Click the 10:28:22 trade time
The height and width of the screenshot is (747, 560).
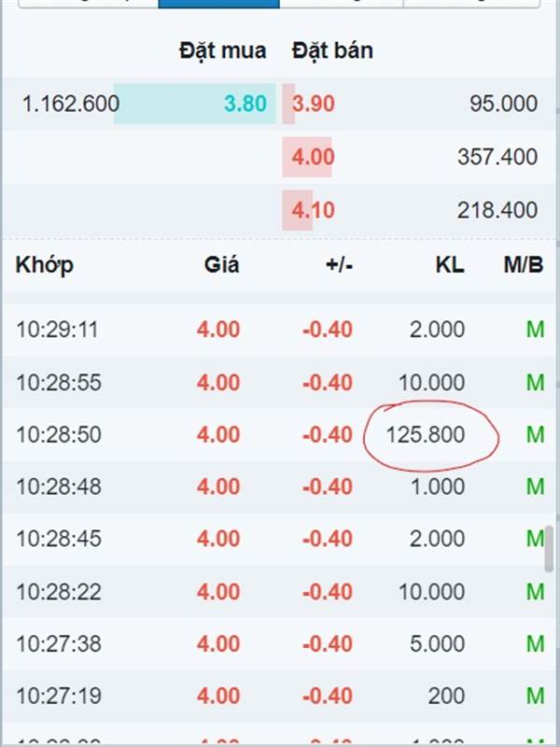pyautogui.click(x=59, y=592)
